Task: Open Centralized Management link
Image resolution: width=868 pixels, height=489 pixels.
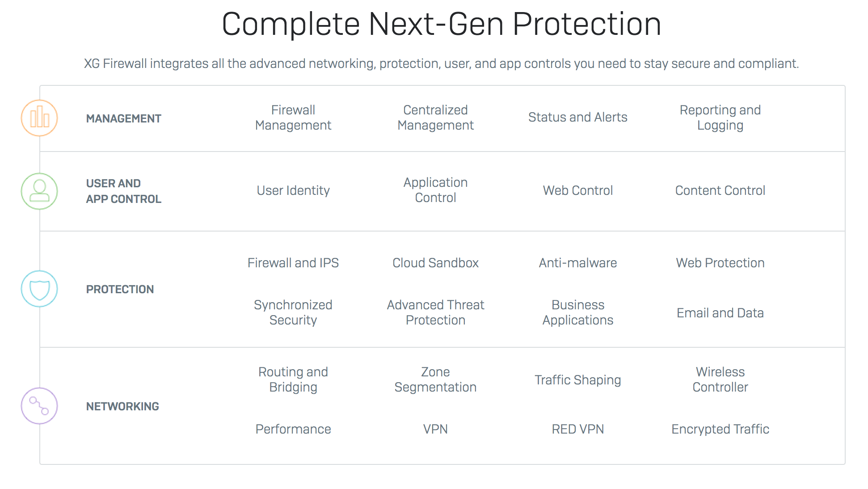Action: (436, 118)
